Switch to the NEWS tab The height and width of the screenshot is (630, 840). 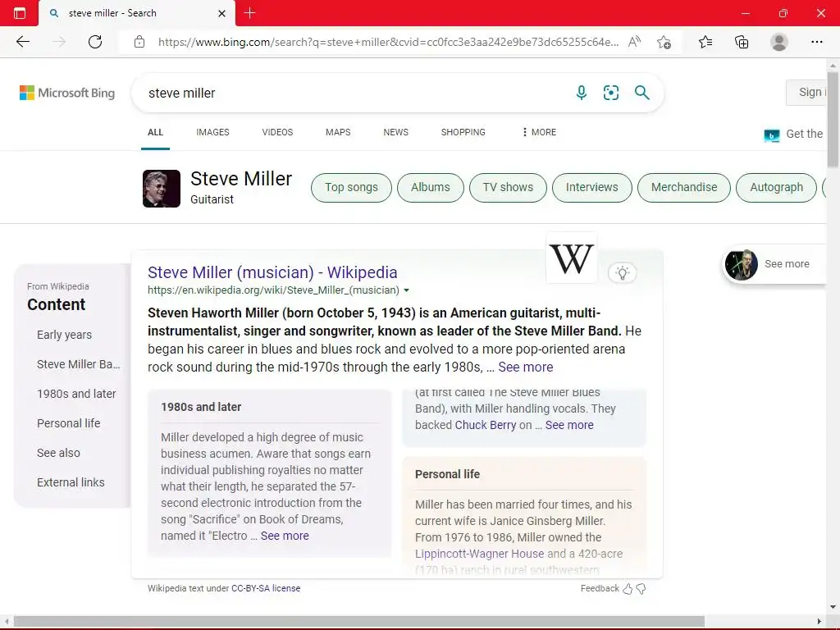[396, 132]
